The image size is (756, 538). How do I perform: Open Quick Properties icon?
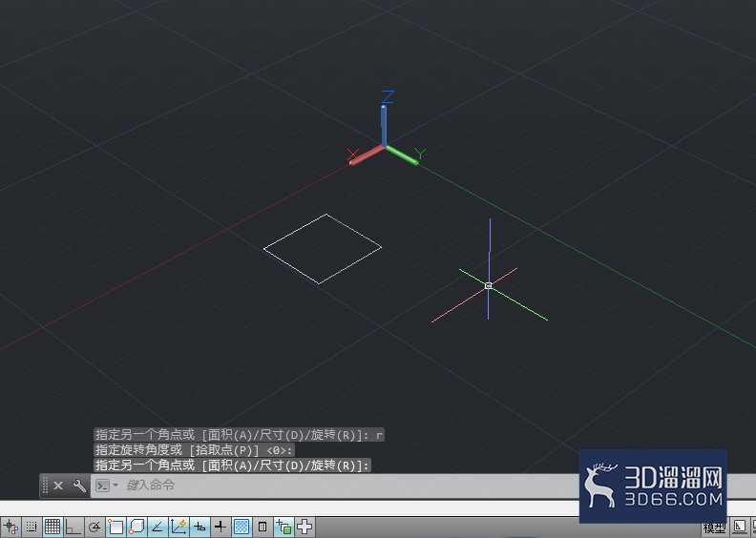coord(262,527)
